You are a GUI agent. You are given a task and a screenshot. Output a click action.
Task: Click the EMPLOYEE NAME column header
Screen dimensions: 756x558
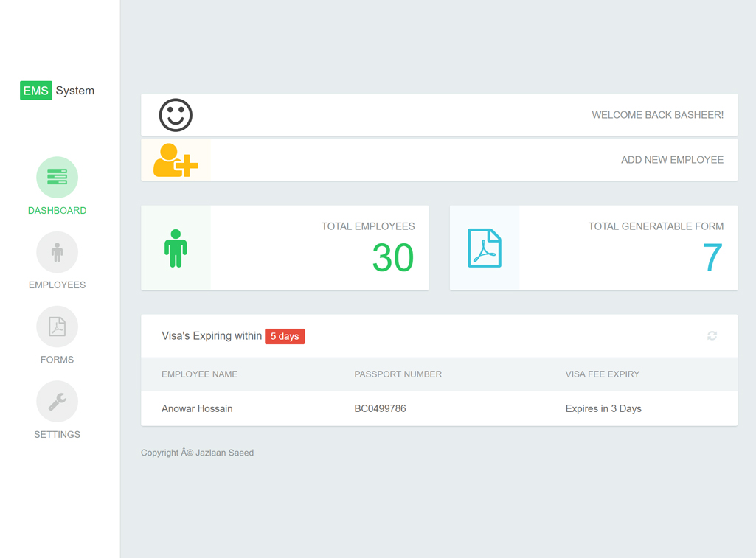pyautogui.click(x=199, y=374)
